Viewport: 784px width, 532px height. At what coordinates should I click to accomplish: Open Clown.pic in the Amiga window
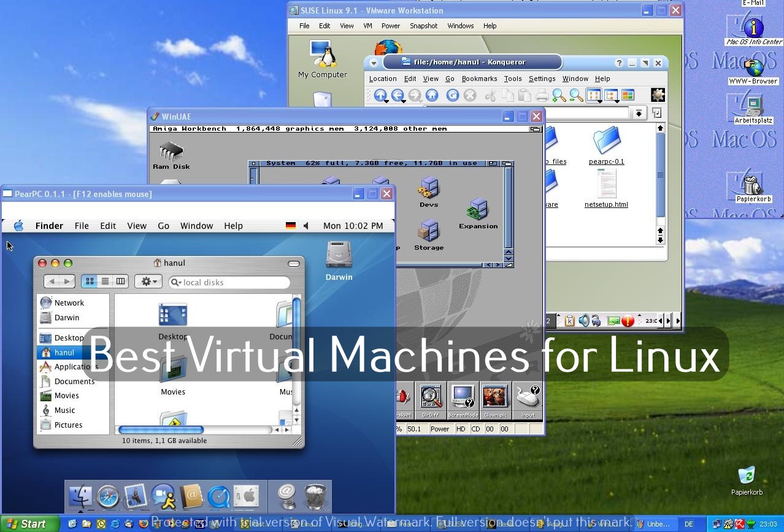495,400
